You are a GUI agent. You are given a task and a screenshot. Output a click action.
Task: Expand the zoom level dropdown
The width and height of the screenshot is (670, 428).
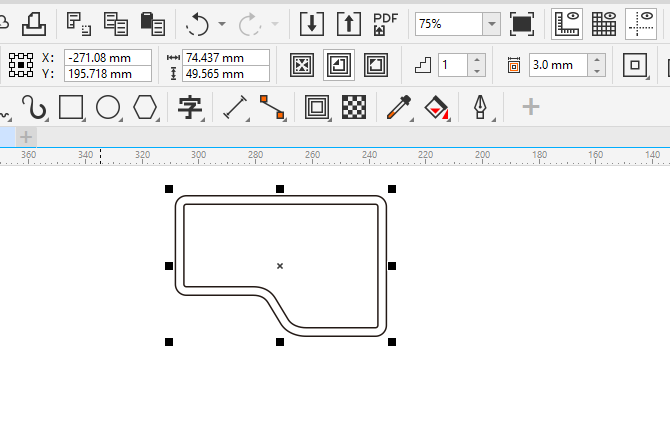click(x=492, y=24)
